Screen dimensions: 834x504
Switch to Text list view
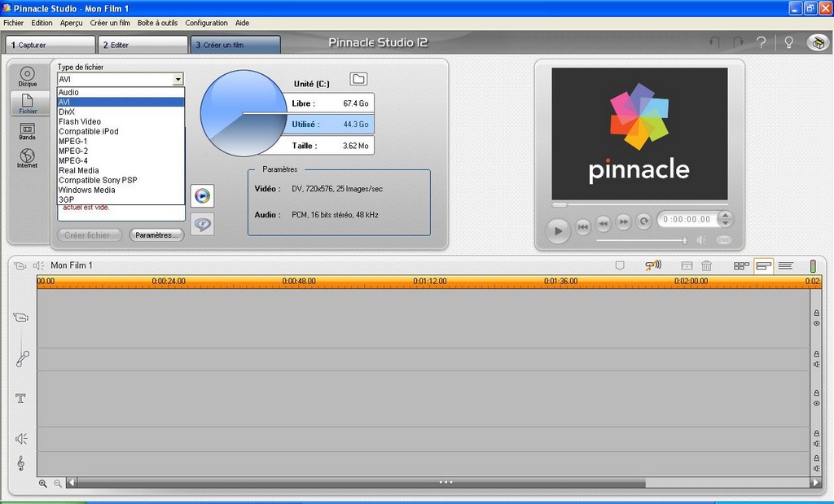(786, 265)
